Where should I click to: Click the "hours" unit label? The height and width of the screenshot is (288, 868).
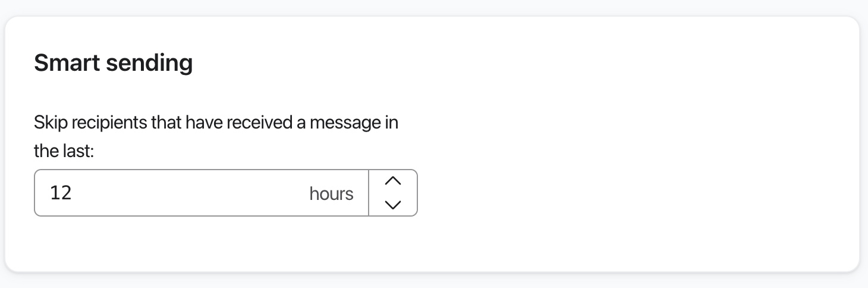(x=331, y=193)
